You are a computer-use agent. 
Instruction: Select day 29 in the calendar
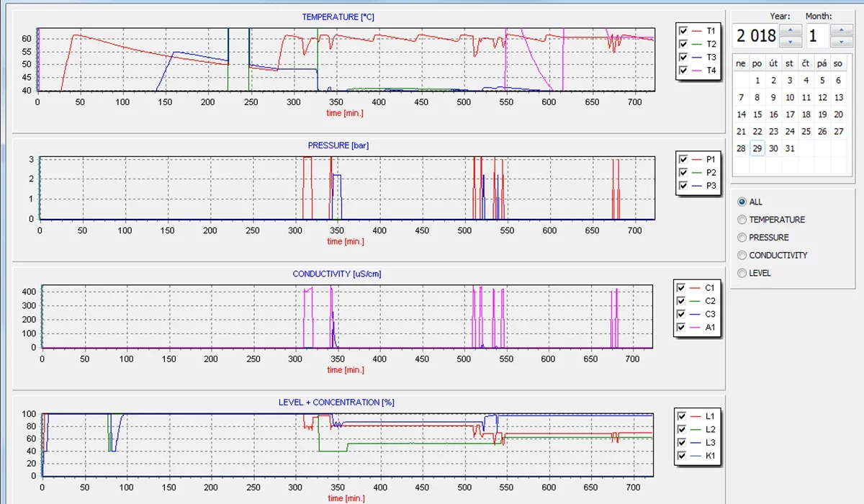click(x=757, y=148)
